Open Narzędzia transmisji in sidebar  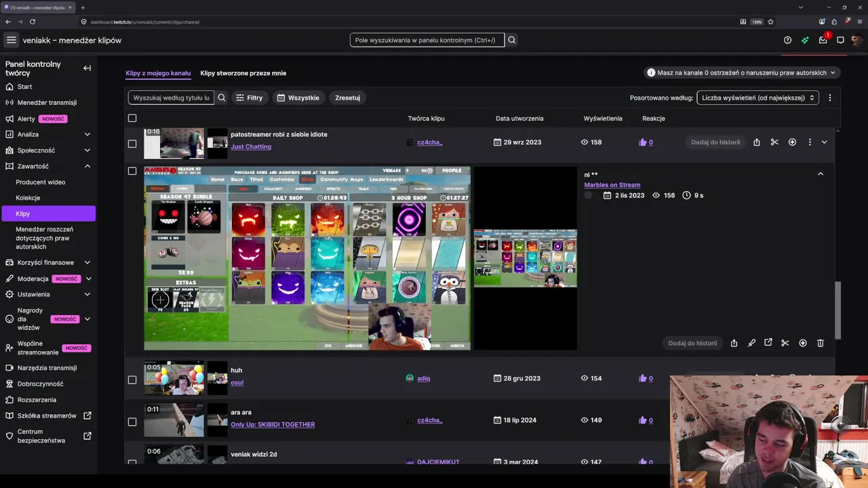[47, 368]
